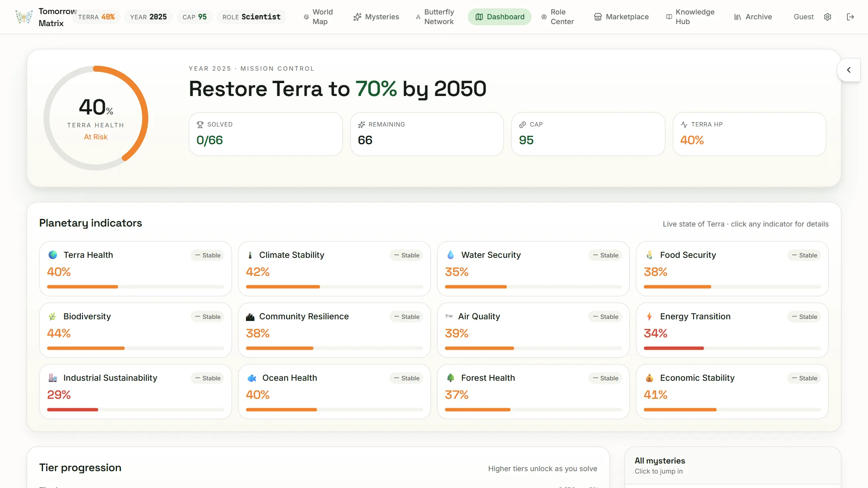This screenshot has height=488, width=868.
Task: Click the Terra HP pulse icon
Action: [684, 125]
